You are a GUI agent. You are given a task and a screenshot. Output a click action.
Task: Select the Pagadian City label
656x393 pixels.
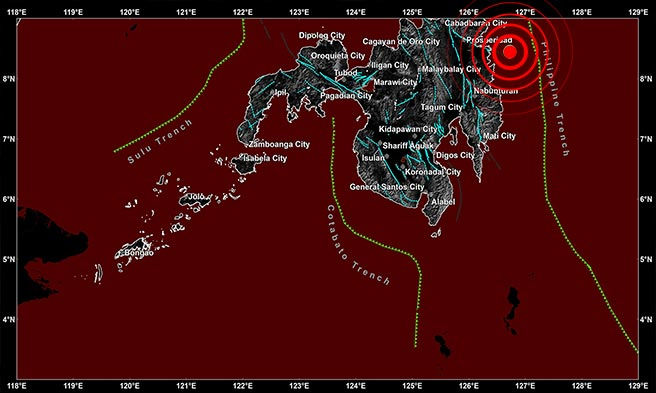tap(346, 96)
